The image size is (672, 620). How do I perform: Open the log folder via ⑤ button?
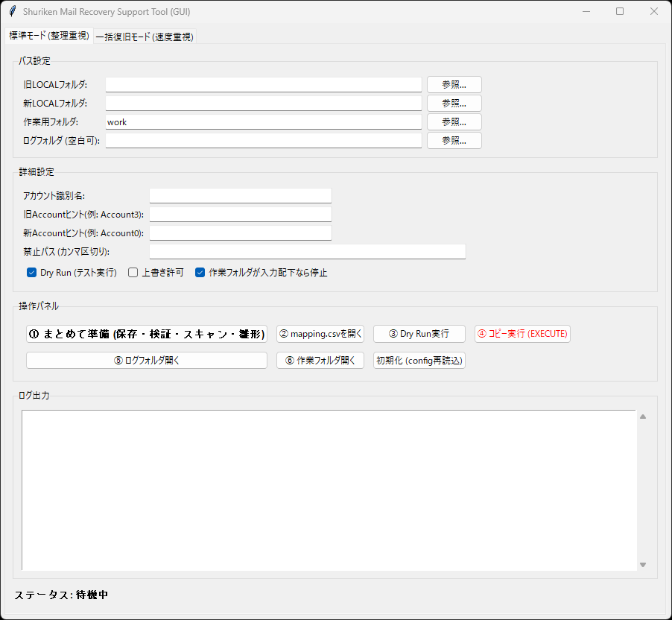pos(147,361)
